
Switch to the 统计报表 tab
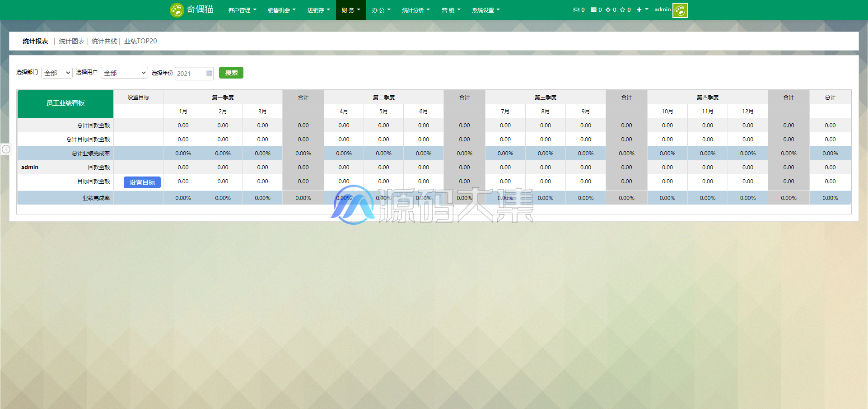tap(35, 41)
